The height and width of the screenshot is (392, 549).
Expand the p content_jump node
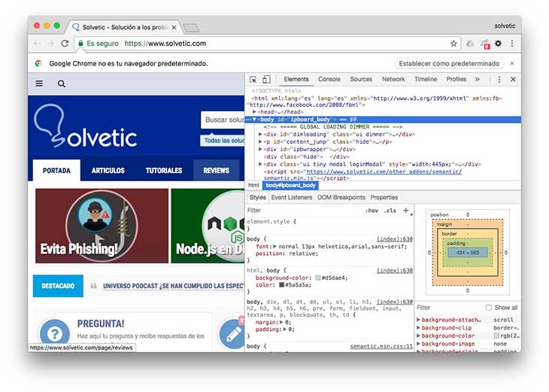[260, 141]
